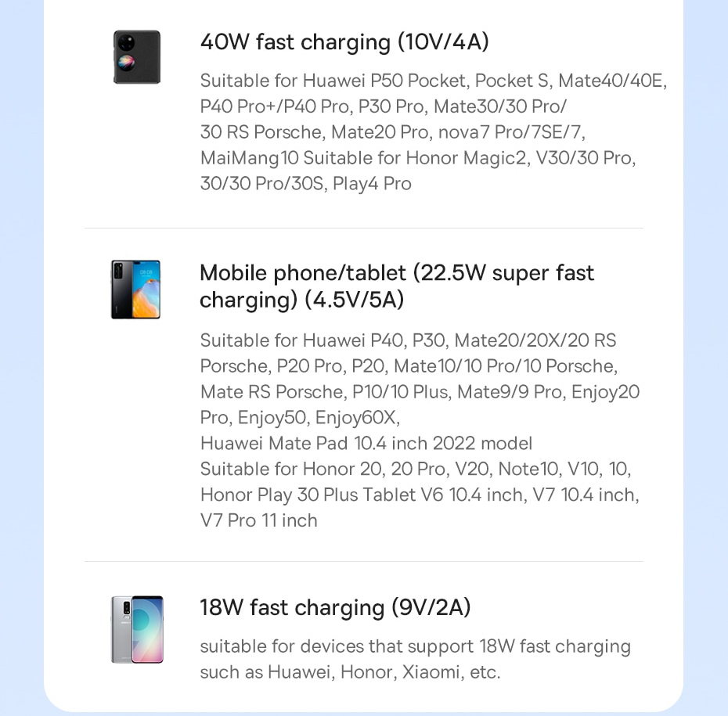Click the Huawei P50 Pocket foldable phone image

pos(136,57)
